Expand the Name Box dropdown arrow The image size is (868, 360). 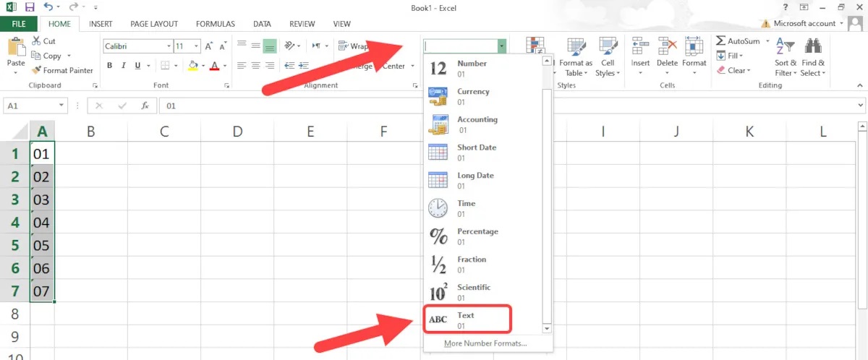[x=62, y=106]
